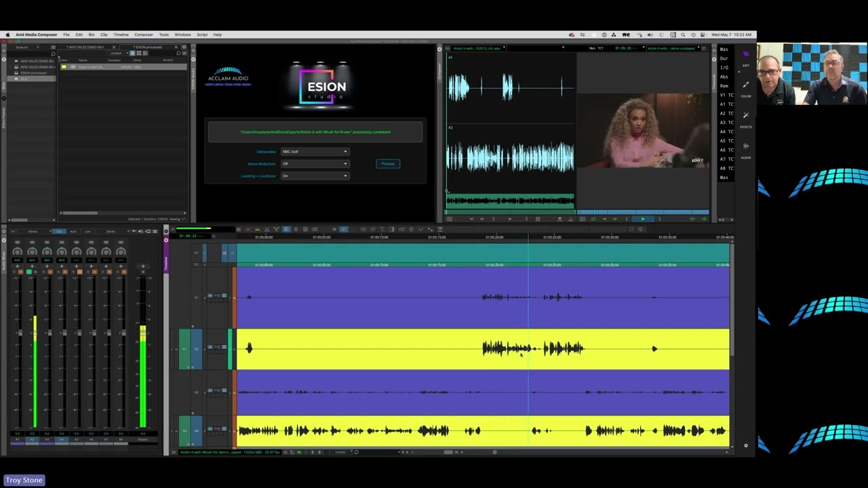Select the Clip mode button in Audio Mixer
Screen dimensions: 868x488
pyautogui.click(x=58, y=232)
